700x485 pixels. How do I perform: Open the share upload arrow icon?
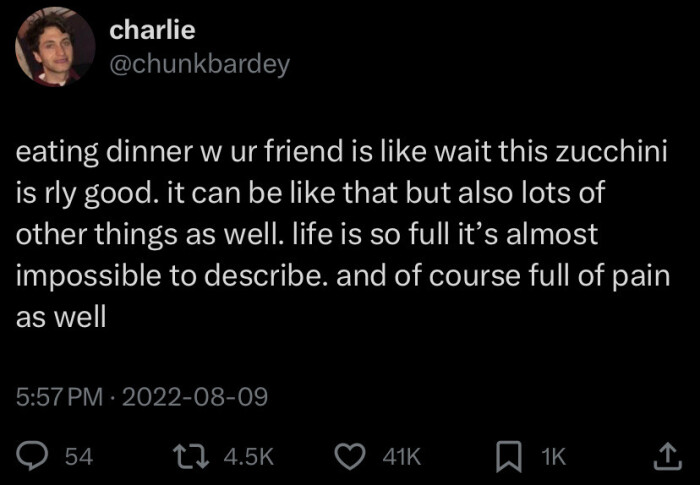coord(664,457)
